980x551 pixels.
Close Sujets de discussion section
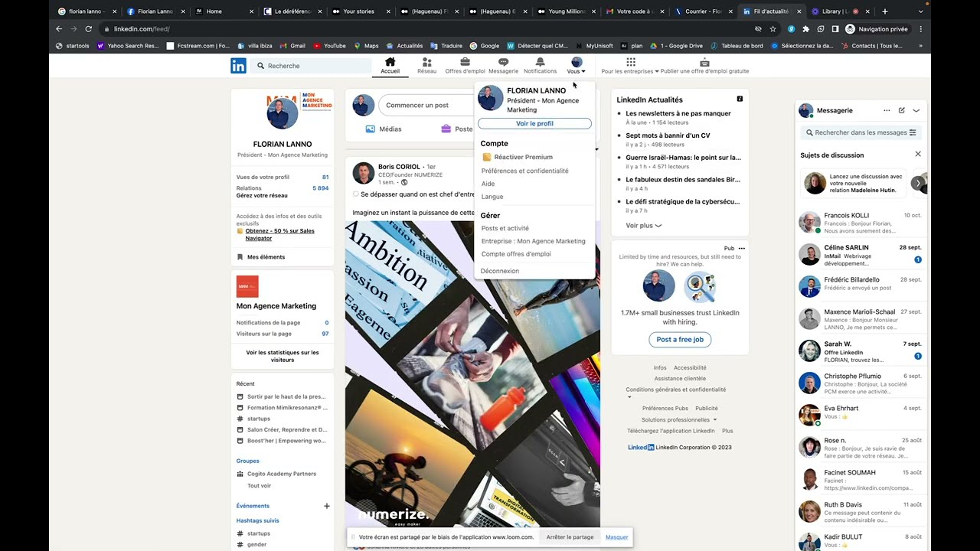(x=918, y=154)
